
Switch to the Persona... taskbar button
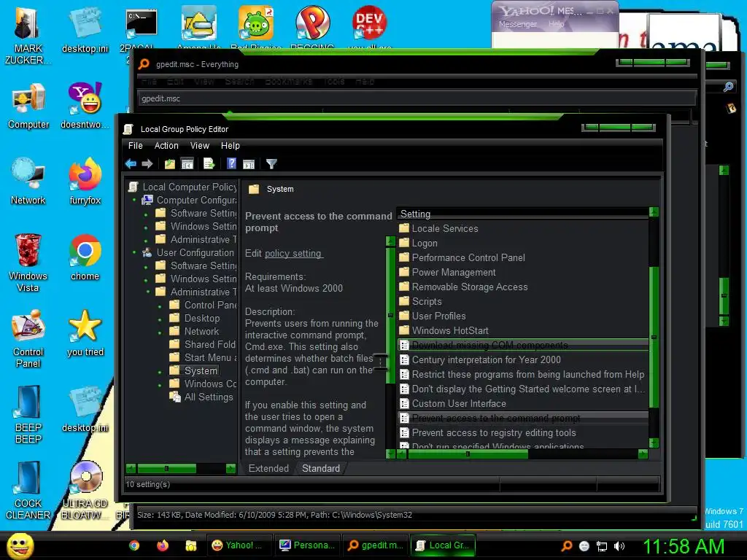coord(307,545)
